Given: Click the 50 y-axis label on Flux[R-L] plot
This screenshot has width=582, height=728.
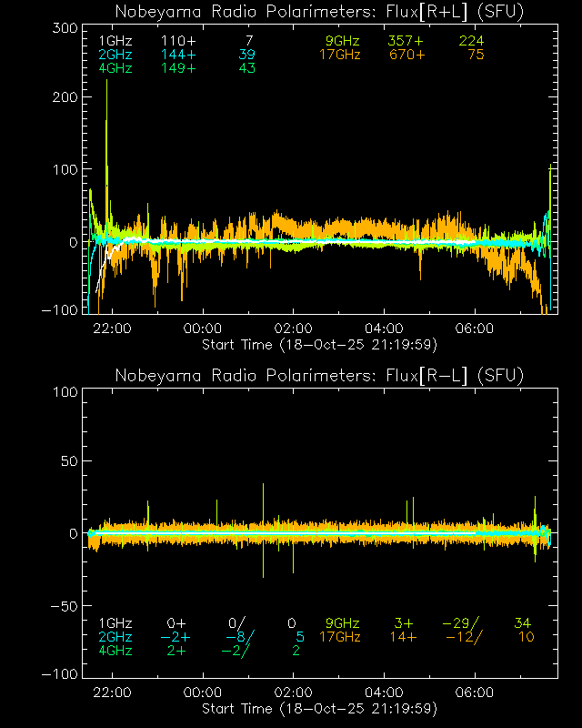Looking at the screenshot, I should tap(66, 461).
